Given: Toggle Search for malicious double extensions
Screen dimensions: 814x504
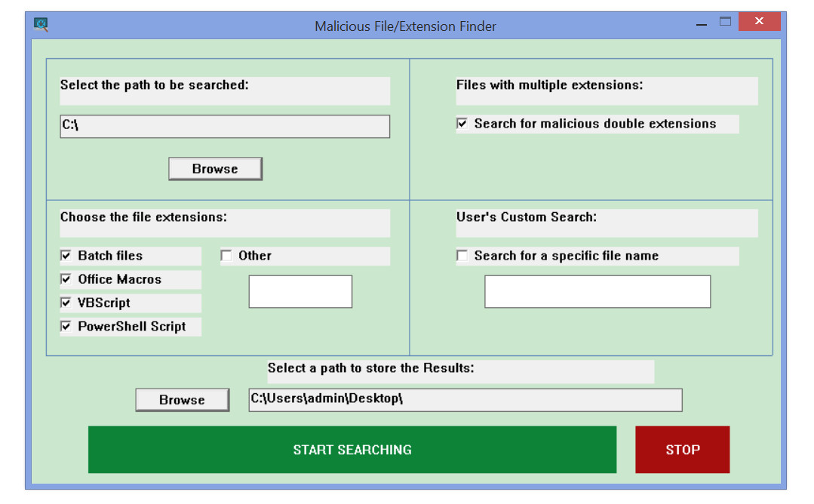Looking at the screenshot, I should point(462,124).
